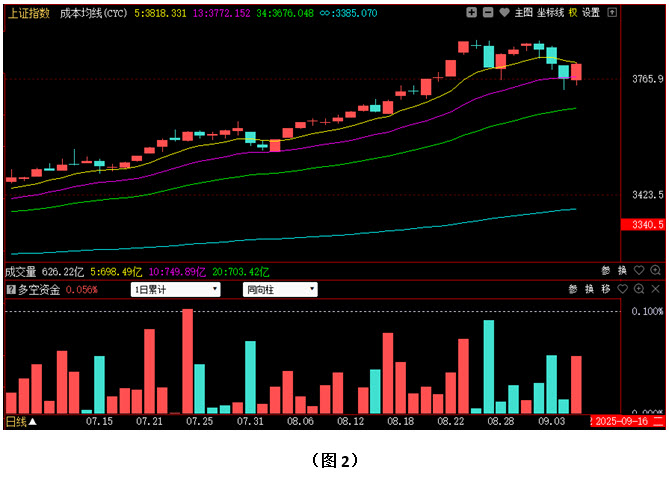Click the 08.28 date marker on time axis
Image resolution: width=669 pixels, height=480 pixels.
501,422
